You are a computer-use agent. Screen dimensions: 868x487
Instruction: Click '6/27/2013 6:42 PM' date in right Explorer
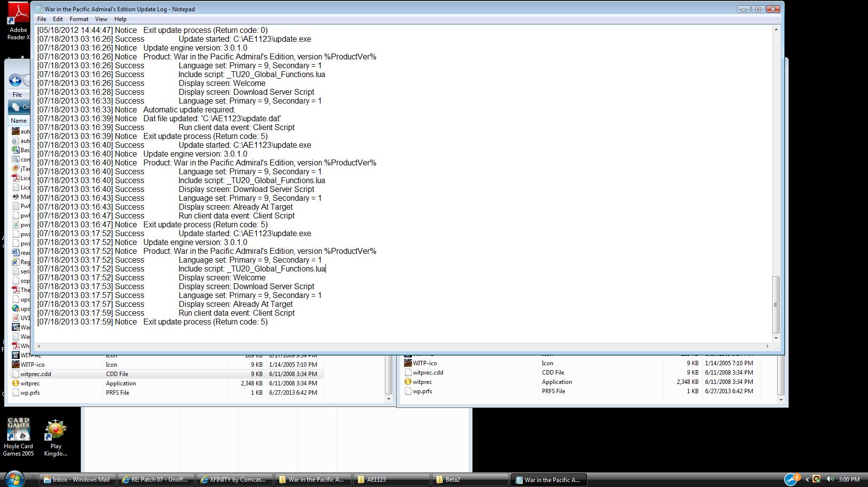tap(729, 391)
